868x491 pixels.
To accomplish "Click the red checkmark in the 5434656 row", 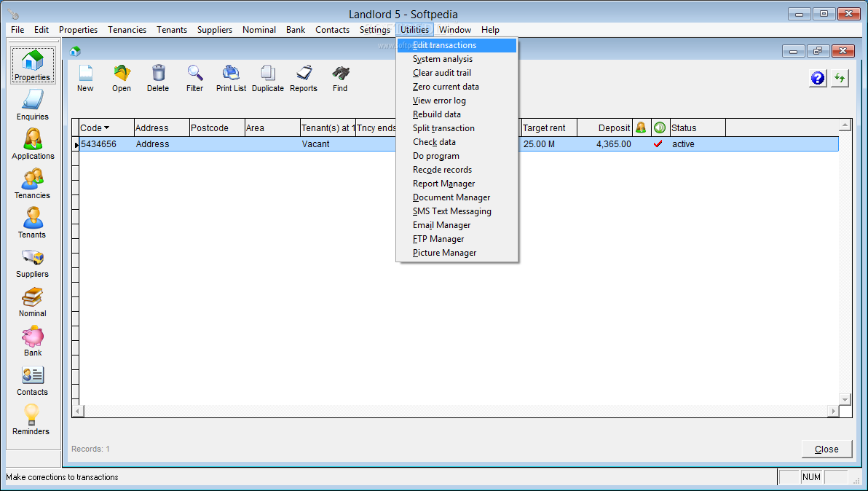I will point(658,144).
